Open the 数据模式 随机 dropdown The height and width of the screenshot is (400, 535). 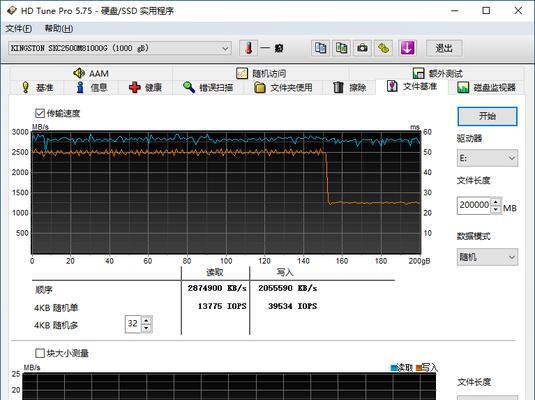point(487,257)
